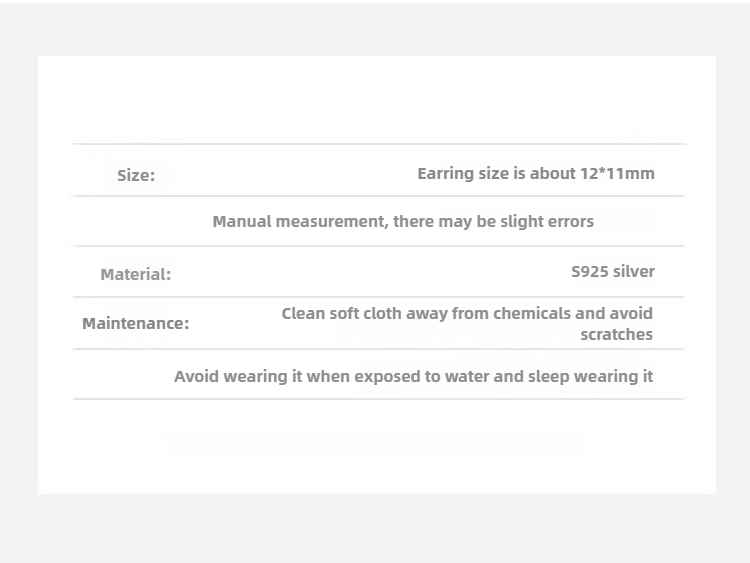Screen dimensions: 750x563
Task: Select the S925 silver value
Action: coord(613,272)
